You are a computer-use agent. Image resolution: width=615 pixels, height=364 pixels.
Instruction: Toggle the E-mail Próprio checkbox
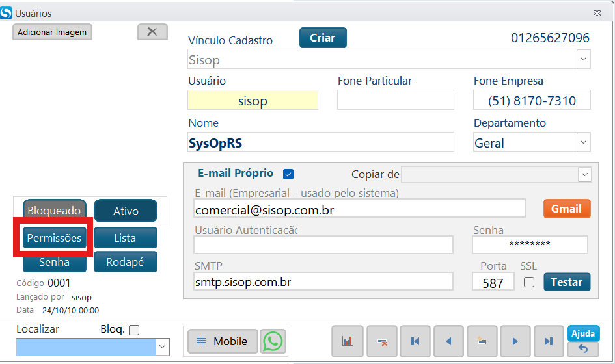click(288, 174)
